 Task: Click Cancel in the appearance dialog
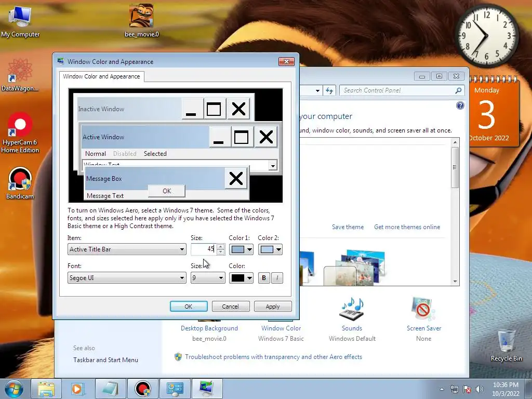click(230, 307)
